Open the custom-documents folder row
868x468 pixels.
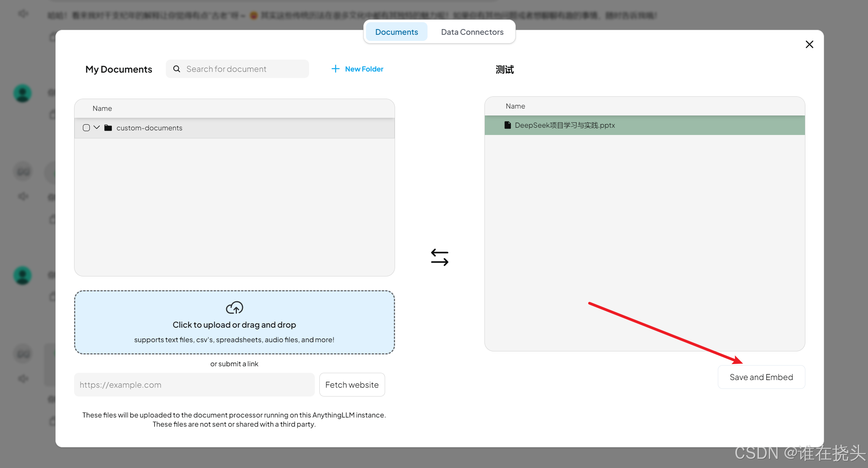tap(149, 128)
